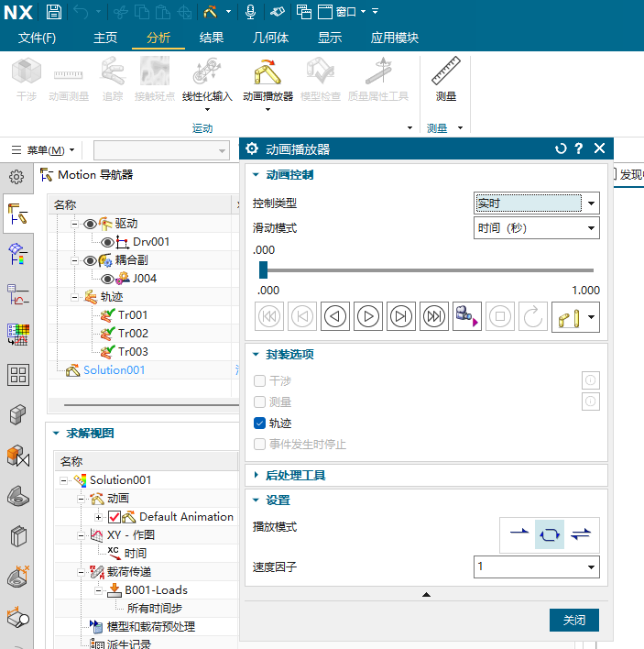Switch to the 几何体 tab
This screenshot has height=649, width=644.
point(270,38)
